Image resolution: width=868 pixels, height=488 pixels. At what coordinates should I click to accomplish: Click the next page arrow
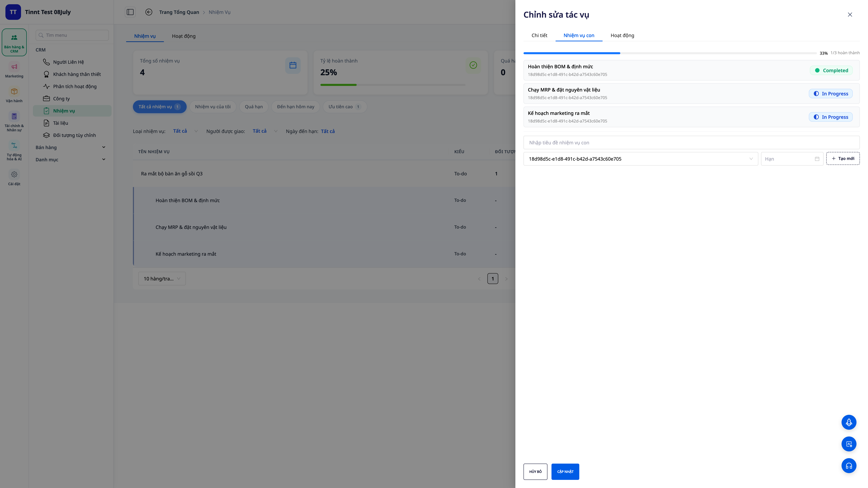506,279
